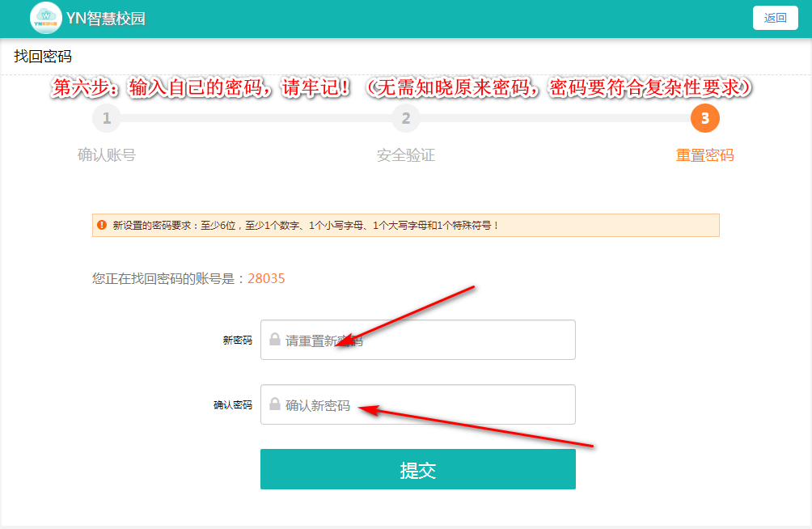Click the password requirements notice text
The image size is (812, 529).
306,226
